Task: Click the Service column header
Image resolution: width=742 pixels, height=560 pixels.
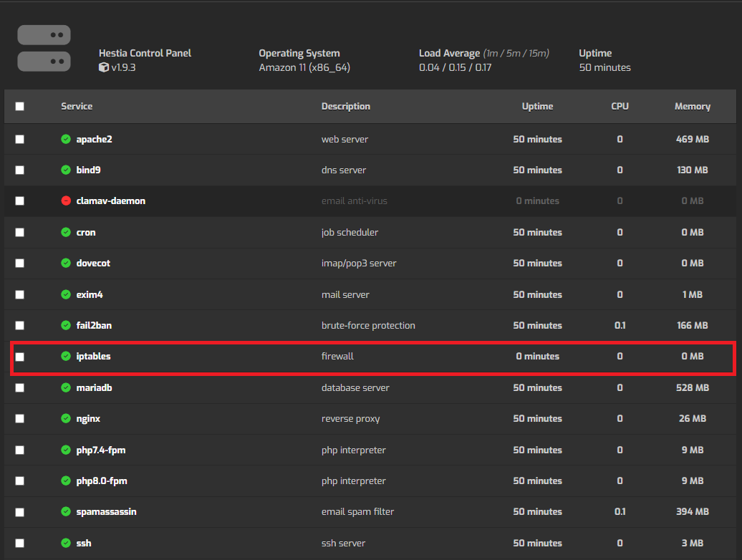Action: pos(77,107)
